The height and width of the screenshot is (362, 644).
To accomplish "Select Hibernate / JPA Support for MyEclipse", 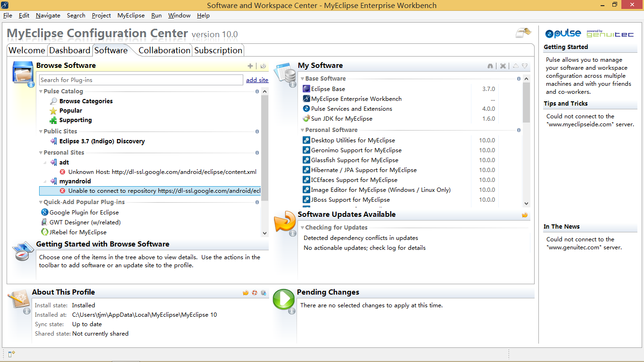I will [364, 170].
